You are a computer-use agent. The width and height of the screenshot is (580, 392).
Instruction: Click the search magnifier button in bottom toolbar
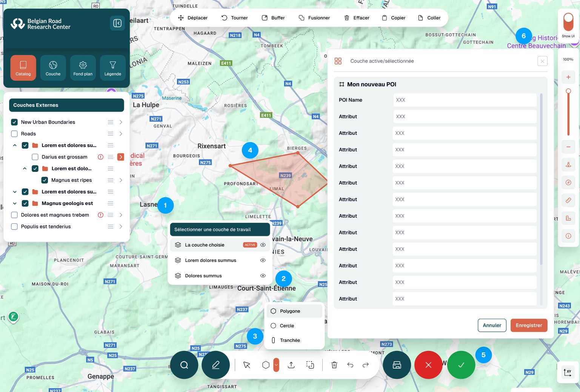pos(184,365)
